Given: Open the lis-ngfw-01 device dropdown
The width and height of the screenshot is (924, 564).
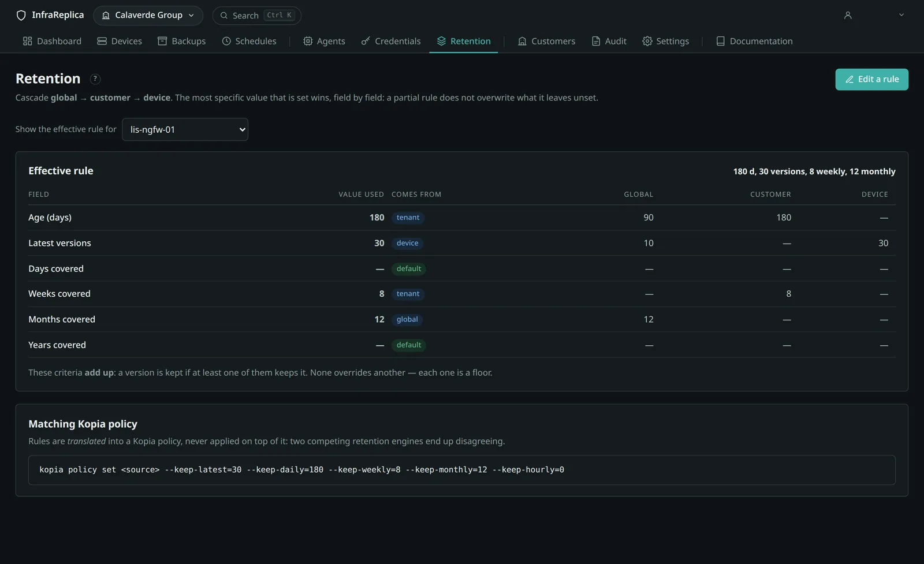Looking at the screenshot, I should 185,129.
